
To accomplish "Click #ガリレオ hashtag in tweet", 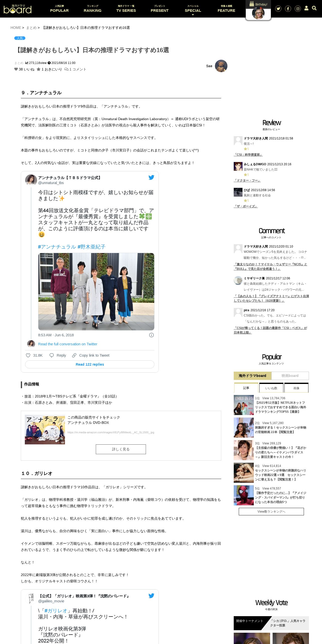I will (56, 611).
